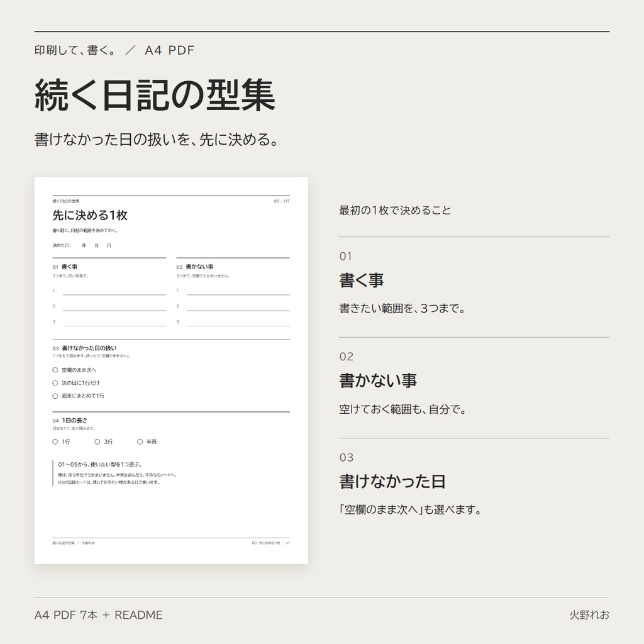Click the text 空けておく範囲も、自分で。

click(402, 409)
